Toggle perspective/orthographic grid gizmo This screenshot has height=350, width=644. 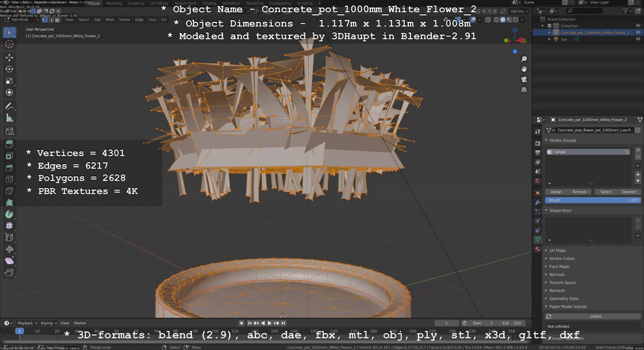pyautogui.click(x=524, y=90)
